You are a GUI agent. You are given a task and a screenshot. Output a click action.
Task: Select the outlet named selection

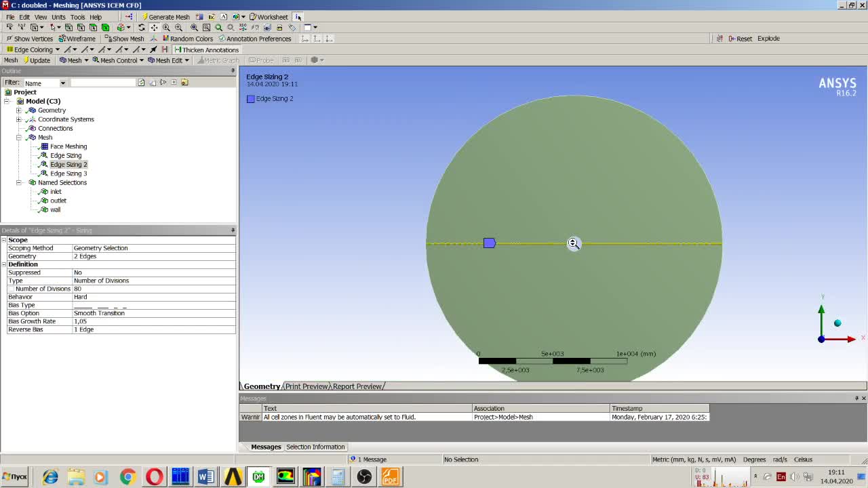(x=58, y=201)
